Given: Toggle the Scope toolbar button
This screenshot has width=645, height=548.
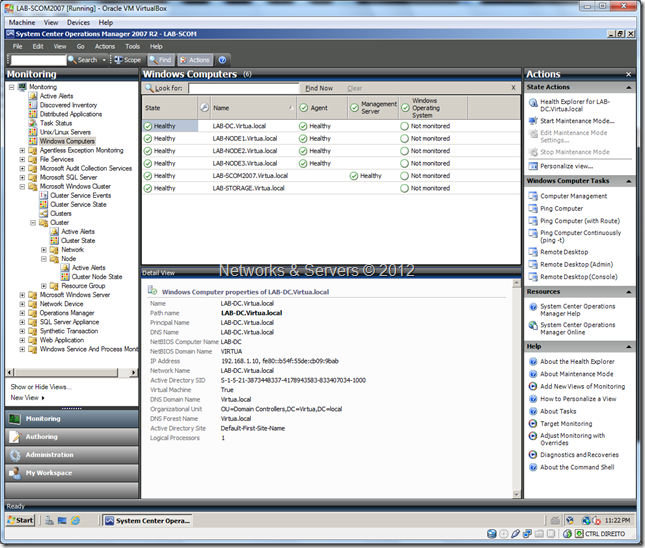Looking at the screenshot, I should [126, 60].
